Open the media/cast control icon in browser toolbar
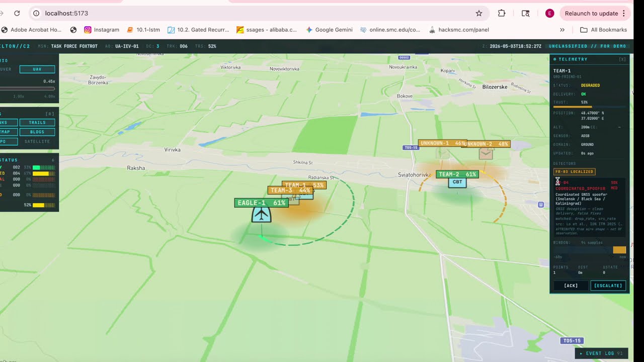644x362 pixels. [525, 14]
